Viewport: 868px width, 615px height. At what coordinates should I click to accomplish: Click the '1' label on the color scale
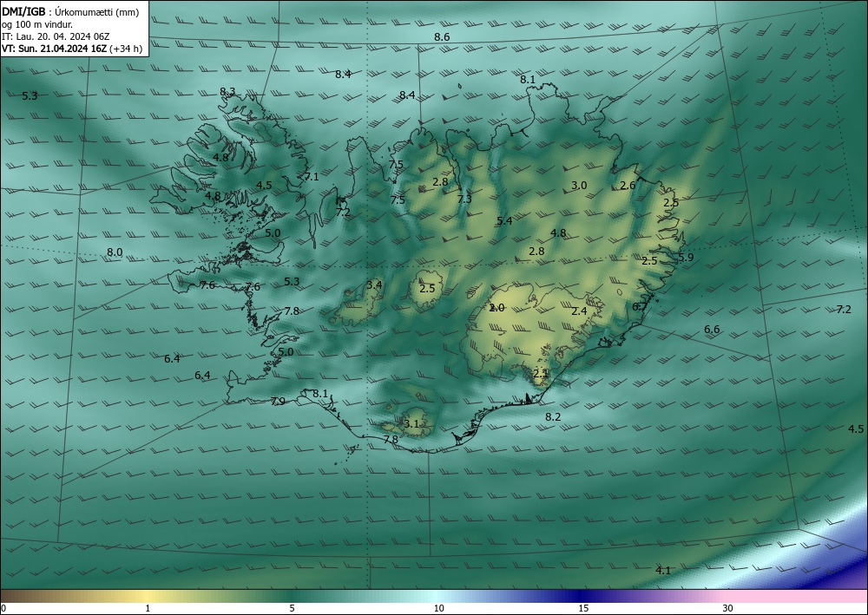click(x=148, y=608)
